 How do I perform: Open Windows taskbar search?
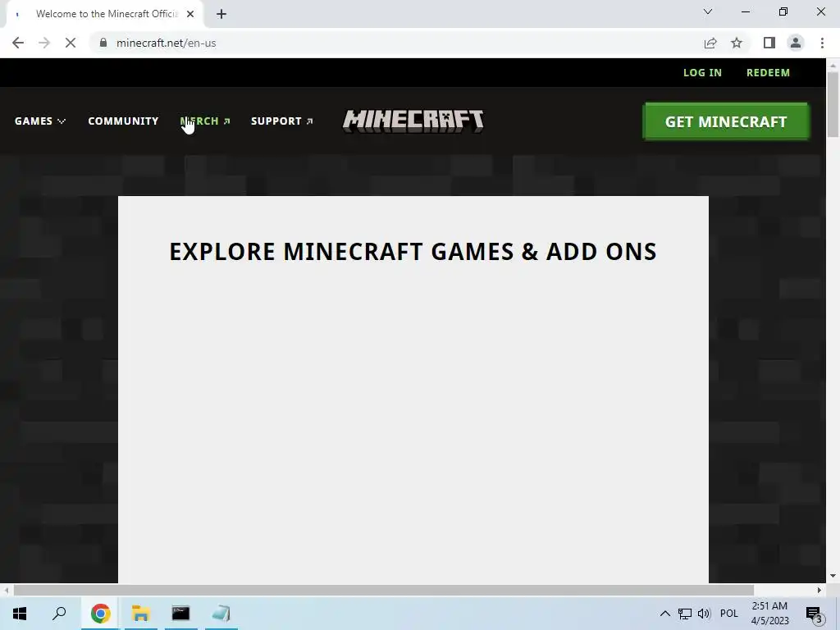pyautogui.click(x=59, y=614)
